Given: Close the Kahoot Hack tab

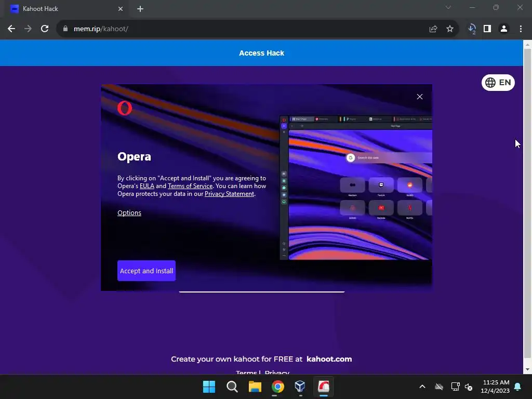Looking at the screenshot, I should point(121,9).
